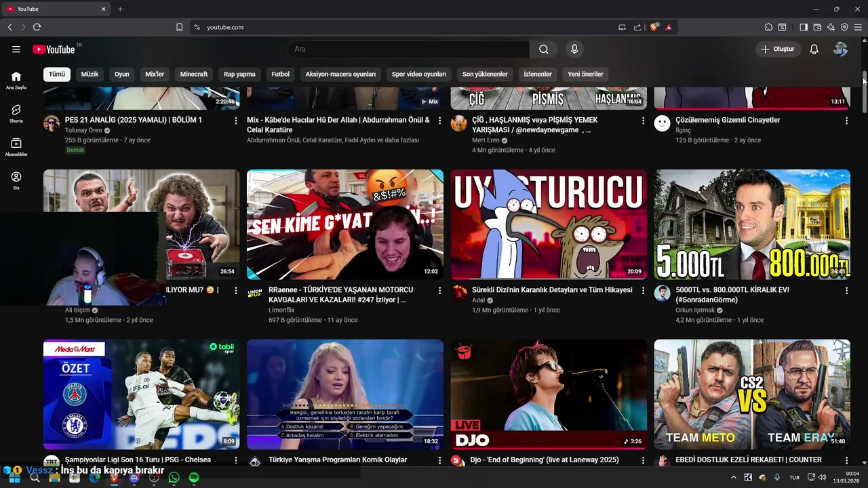Select the Müzik filter chip
Screen dimensions: 868x488
tap(90, 74)
